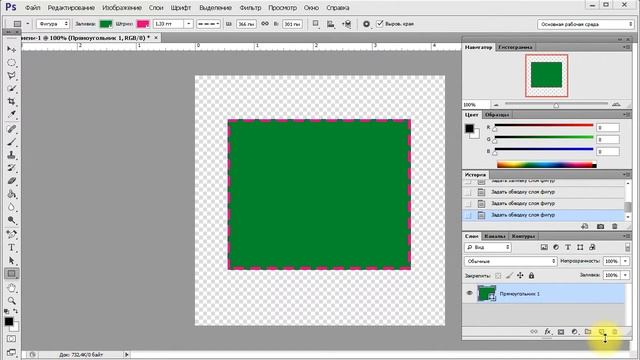The height and width of the screenshot is (360, 640).
Task: Click the Navigator zoom slider handle
Action: [x=556, y=105]
